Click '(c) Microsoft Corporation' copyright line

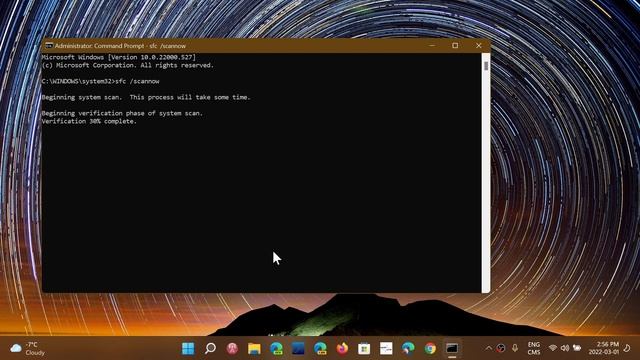127,65
